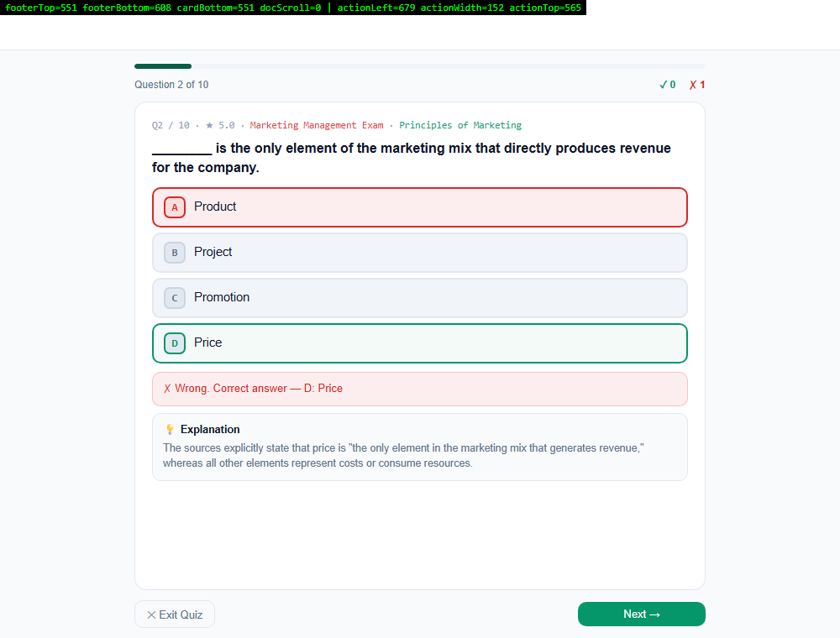This screenshot has width=840, height=638.
Task: Click the Question 2 of 10 label
Action: [171, 85]
